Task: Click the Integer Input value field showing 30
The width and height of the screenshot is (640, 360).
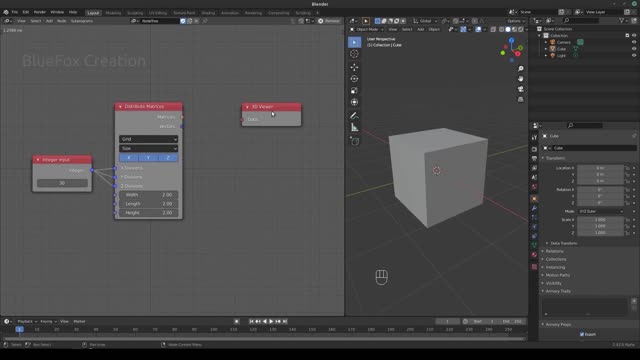Action: [62, 183]
